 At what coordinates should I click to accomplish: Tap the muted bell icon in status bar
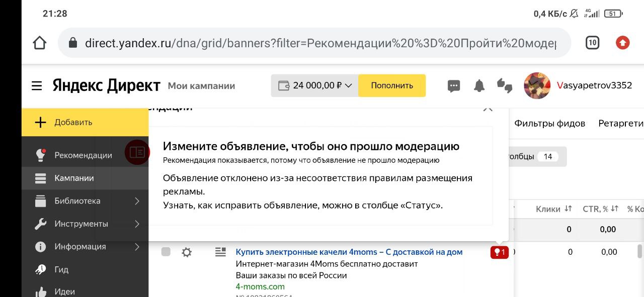pyautogui.click(x=574, y=14)
